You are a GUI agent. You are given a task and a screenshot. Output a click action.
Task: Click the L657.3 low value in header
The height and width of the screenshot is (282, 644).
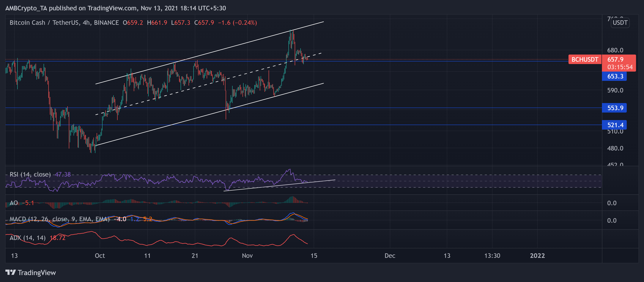tap(181, 23)
